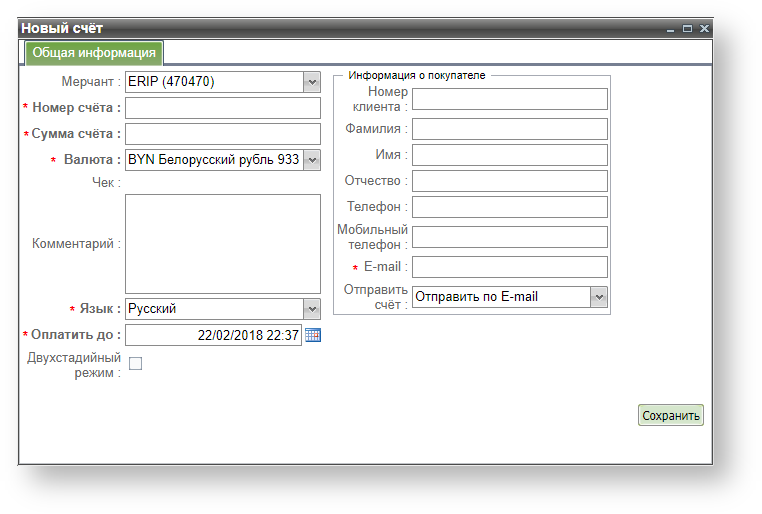This screenshot has width=762, height=514.
Task: Open the Отправить счёт dropdown
Action: tap(599, 297)
